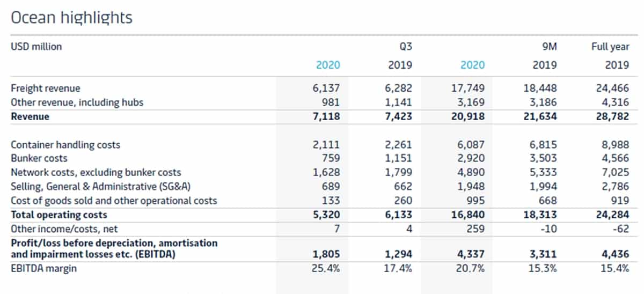Click Revenue total 7,118
This screenshot has width=644, height=294.
[325, 116]
